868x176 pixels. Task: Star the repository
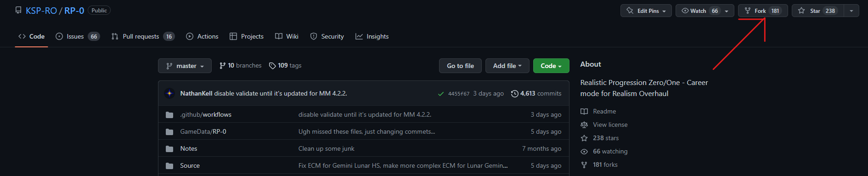(x=818, y=11)
